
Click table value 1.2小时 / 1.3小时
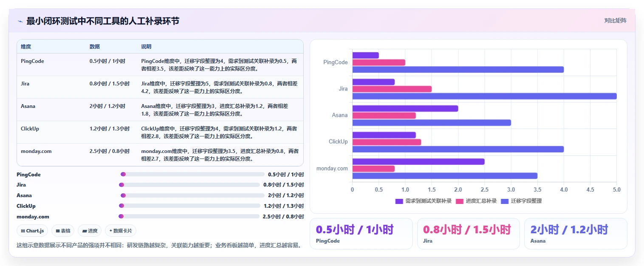coord(110,129)
